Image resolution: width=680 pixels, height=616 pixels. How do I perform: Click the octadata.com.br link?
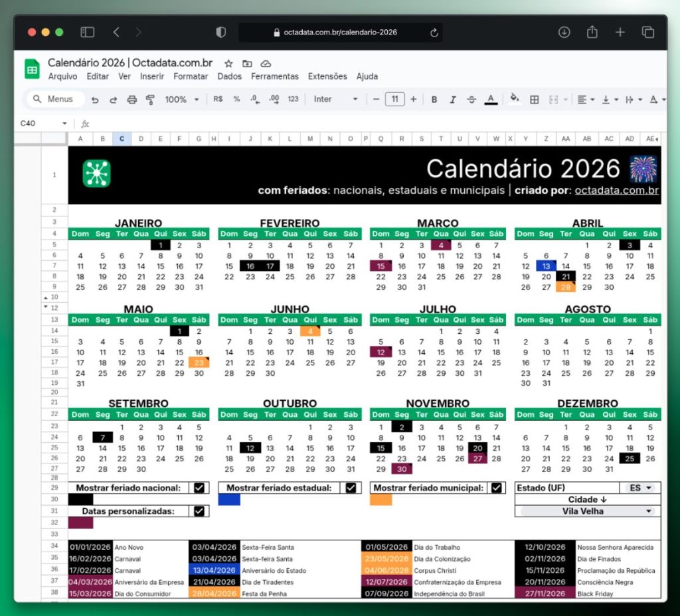(617, 190)
